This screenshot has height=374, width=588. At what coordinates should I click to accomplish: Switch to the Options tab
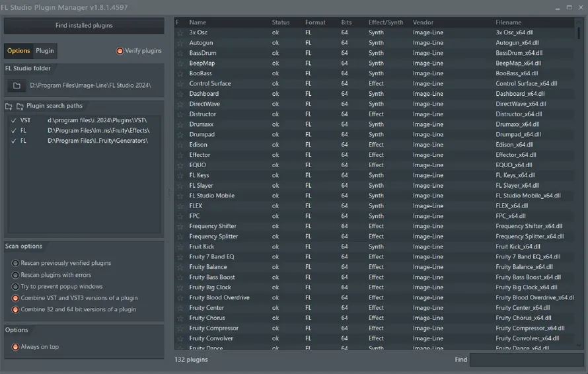tap(18, 51)
